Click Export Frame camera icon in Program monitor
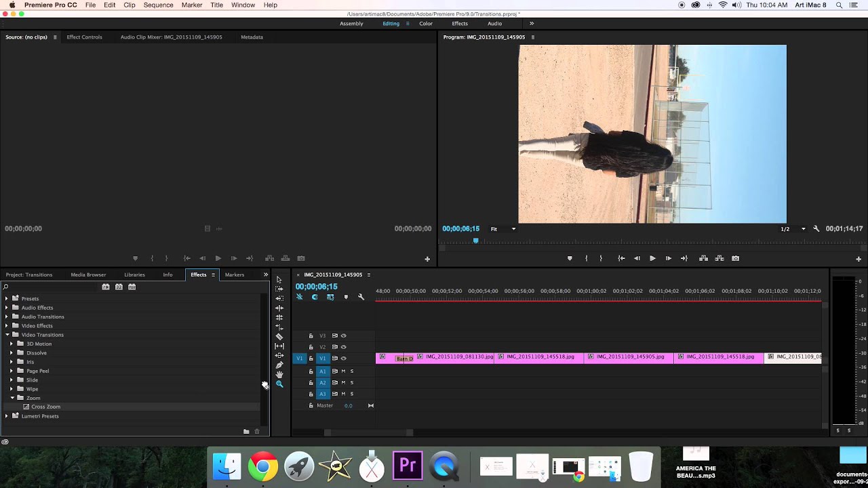868x488 pixels. [x=735, y=258]
